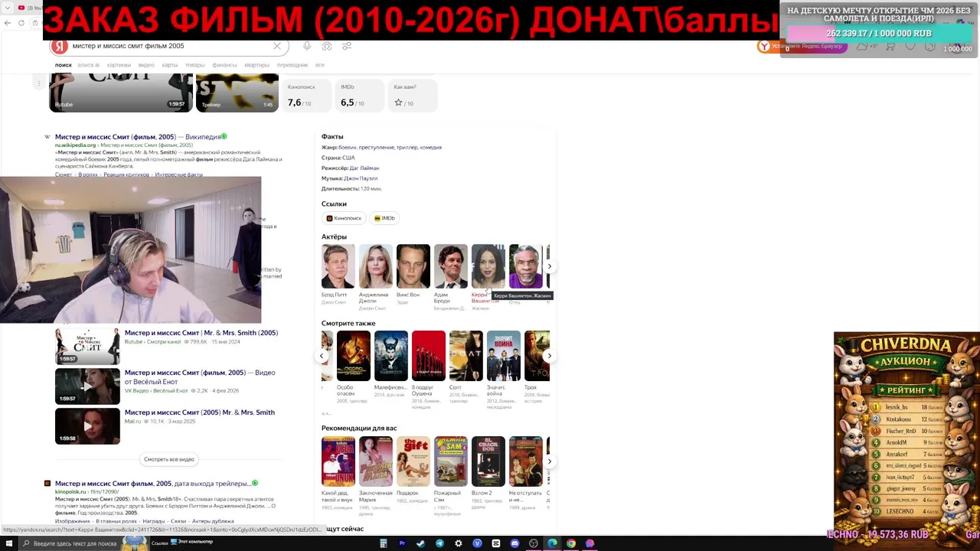The height and width of the screenshot is (551, 980).
Task: Open Adobe Premiere Pro from taskbar
Action: coord(402,543)
